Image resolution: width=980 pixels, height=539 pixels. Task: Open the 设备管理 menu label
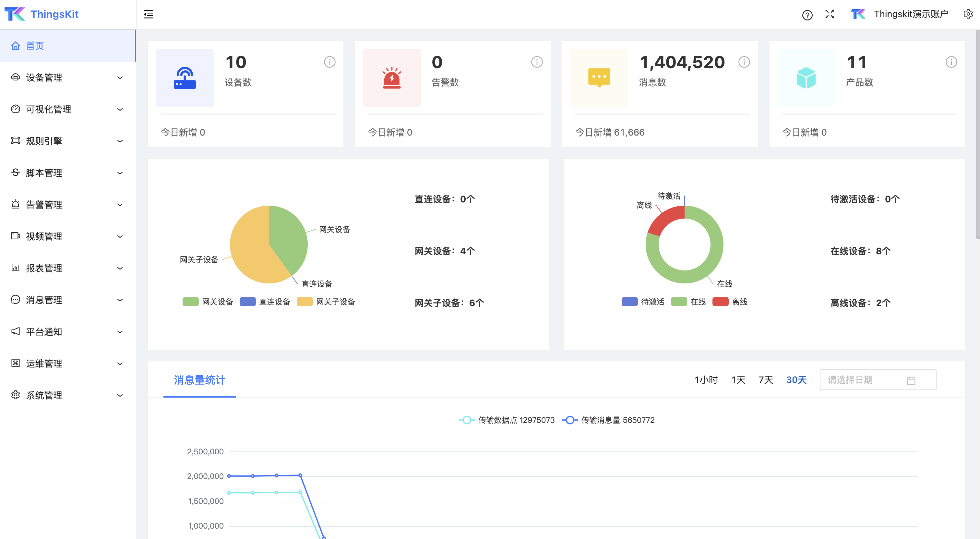tap(44, 78)
